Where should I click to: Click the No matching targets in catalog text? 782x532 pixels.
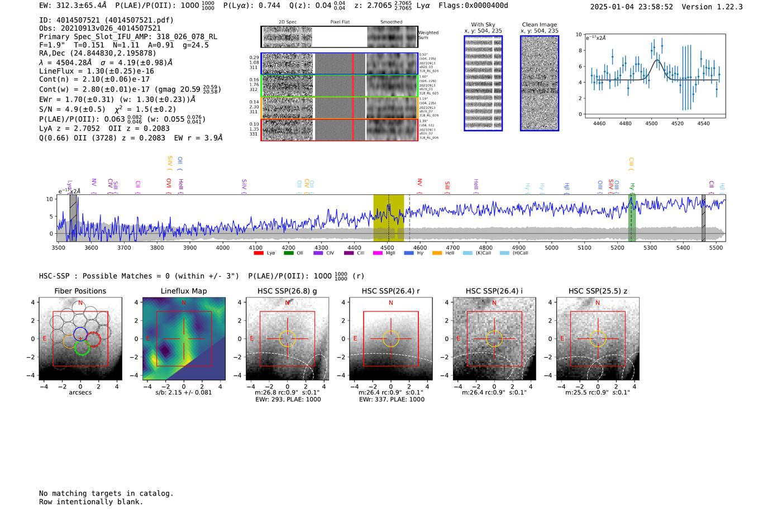[106, 493]
